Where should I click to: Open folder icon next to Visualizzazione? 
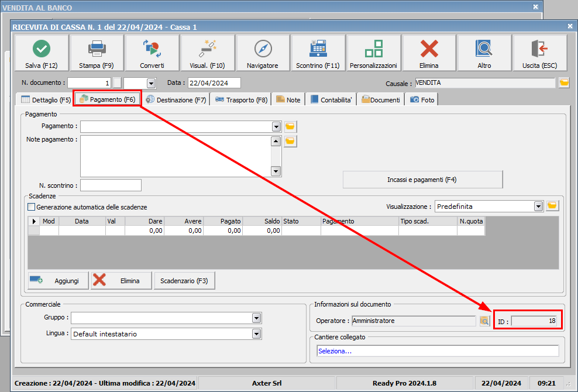point(552,206)
